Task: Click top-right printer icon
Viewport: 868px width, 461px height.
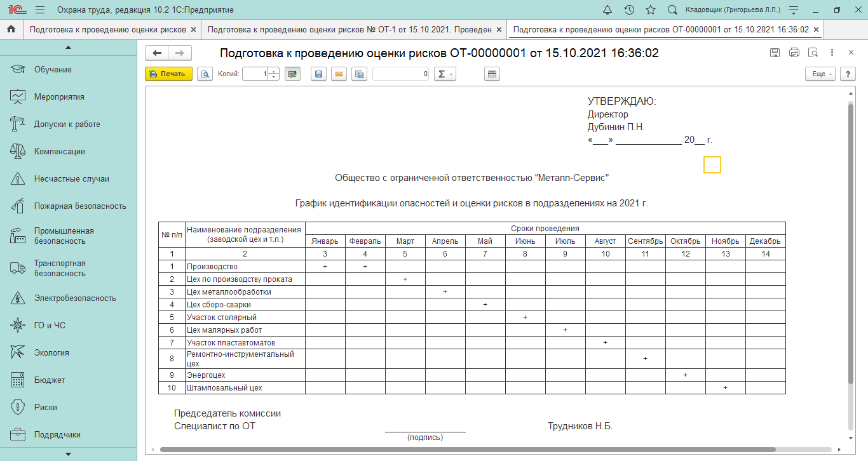Action: pos(794,53)
